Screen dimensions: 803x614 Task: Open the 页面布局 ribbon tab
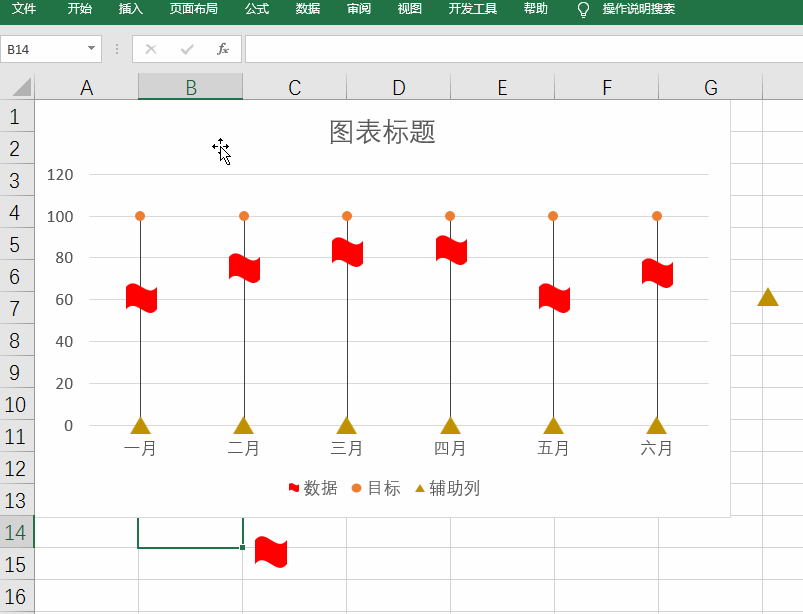pos(194,9)
